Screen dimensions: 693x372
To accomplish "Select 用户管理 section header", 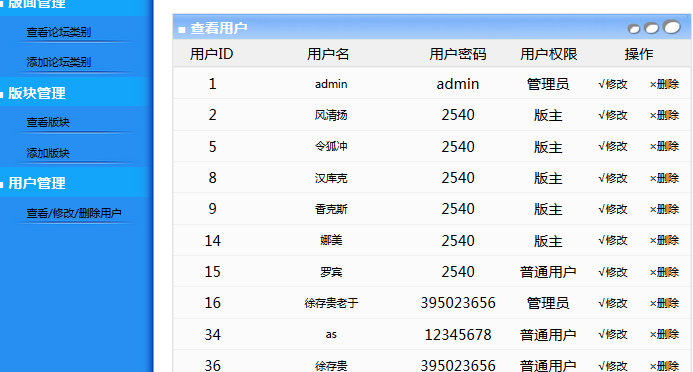I will click(37, 183).
